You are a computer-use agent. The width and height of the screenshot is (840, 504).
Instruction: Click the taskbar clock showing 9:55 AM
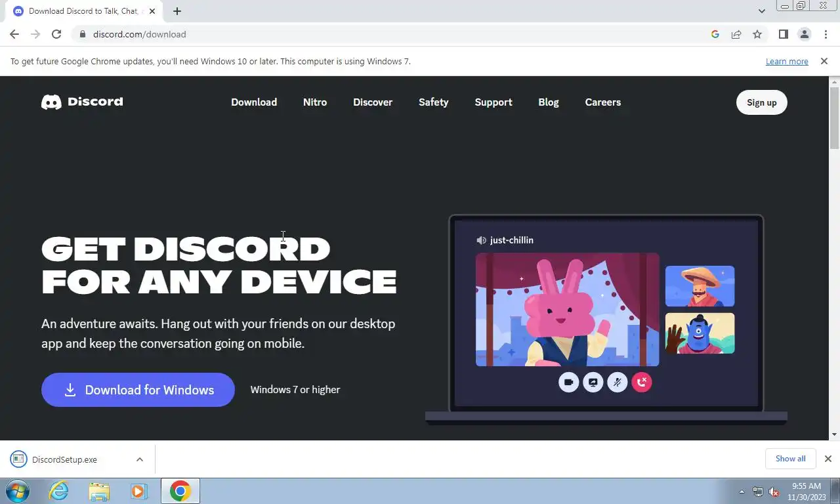coord(807,492)
